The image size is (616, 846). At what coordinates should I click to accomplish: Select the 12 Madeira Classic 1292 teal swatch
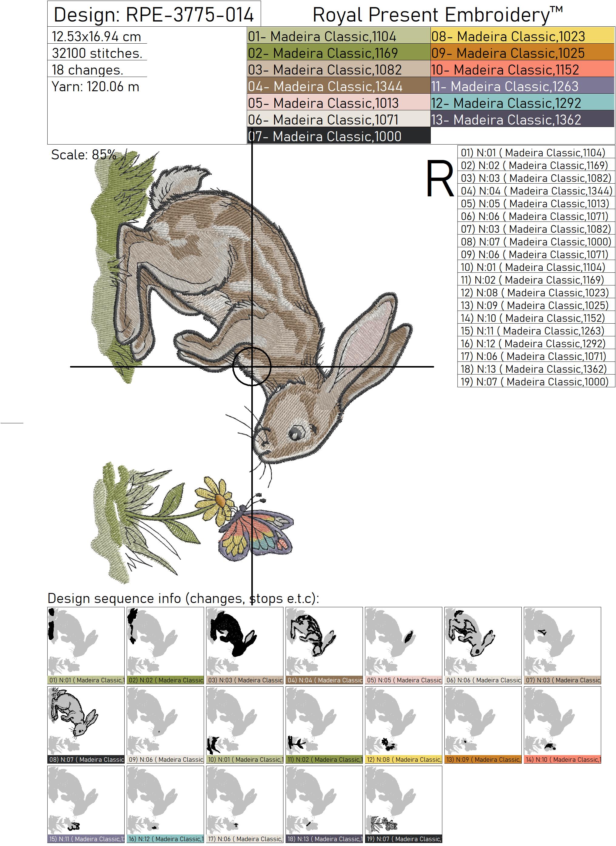click(x=522, y=103)
